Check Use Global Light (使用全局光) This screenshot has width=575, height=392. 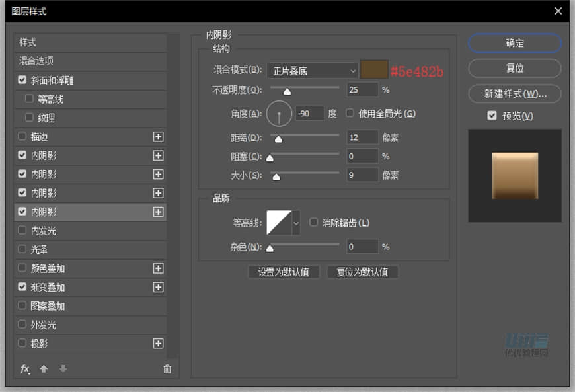[x=349, y=112]
